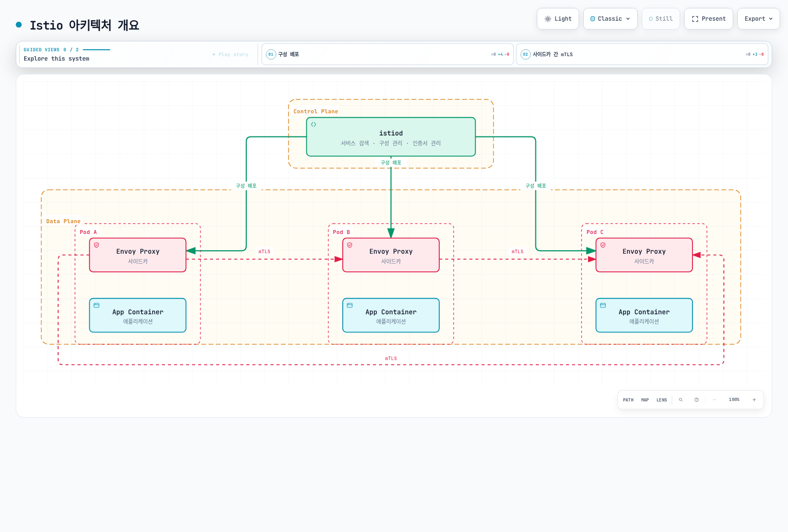The image size is (788, 532).
Task: Open the Export dropdown menu
Action: pos(758,19)
